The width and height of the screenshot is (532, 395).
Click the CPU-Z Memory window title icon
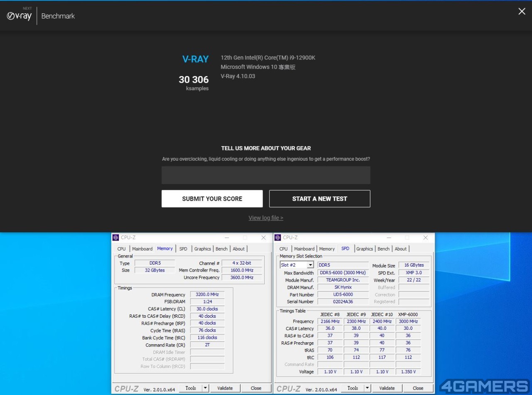click(x=116, y=238)
